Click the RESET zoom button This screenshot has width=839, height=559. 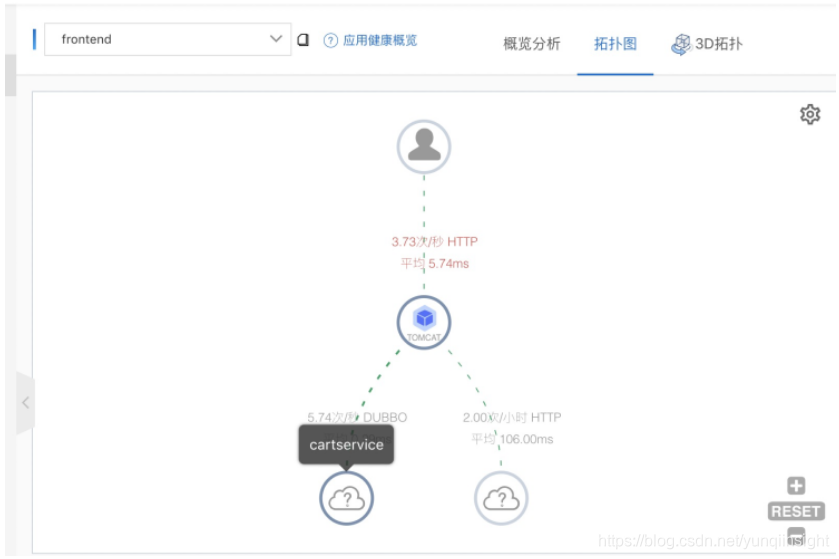[796, 511]
